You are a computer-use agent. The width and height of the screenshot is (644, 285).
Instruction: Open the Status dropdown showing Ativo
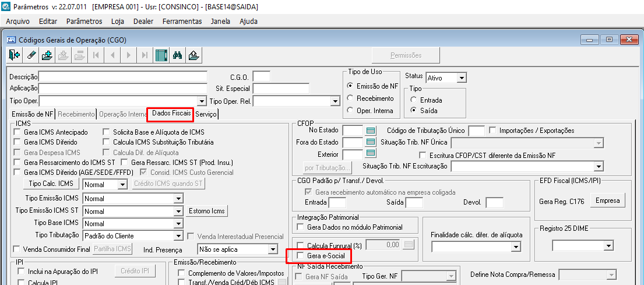point(462,78)
